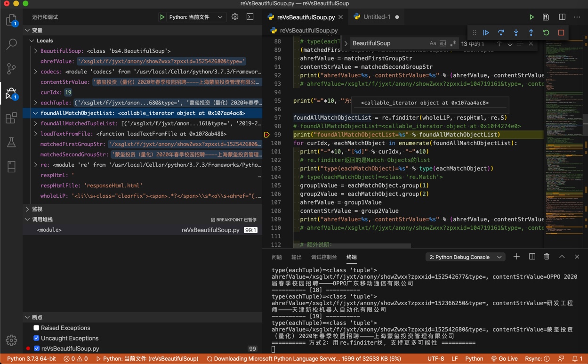Maximize the bottom panel
588x364 pixels.
[x=562, y=257]
